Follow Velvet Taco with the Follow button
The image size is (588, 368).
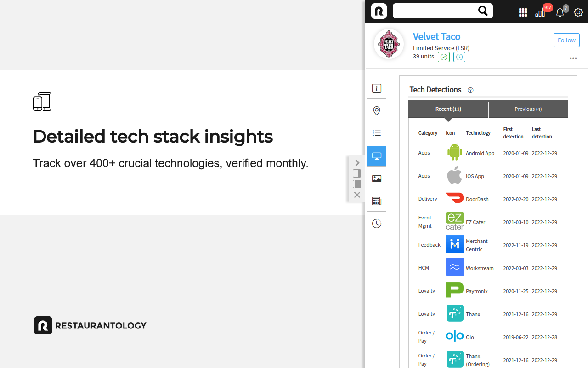566,40
